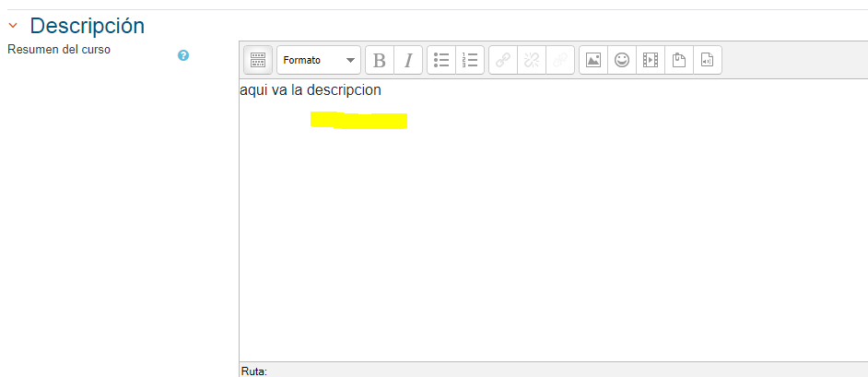Toggle the toolbar expand icon
Viewport: 868px width, 377px height.
tap(258, 60)
